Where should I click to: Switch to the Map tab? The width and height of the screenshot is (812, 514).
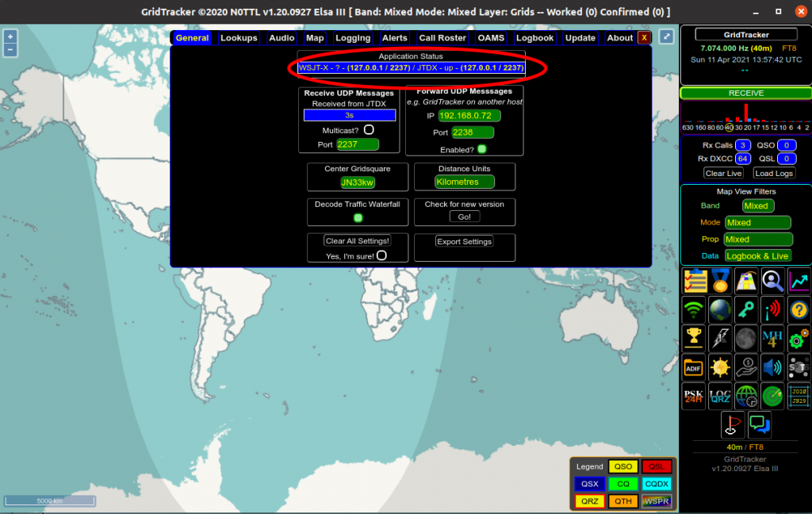[315, 38]
